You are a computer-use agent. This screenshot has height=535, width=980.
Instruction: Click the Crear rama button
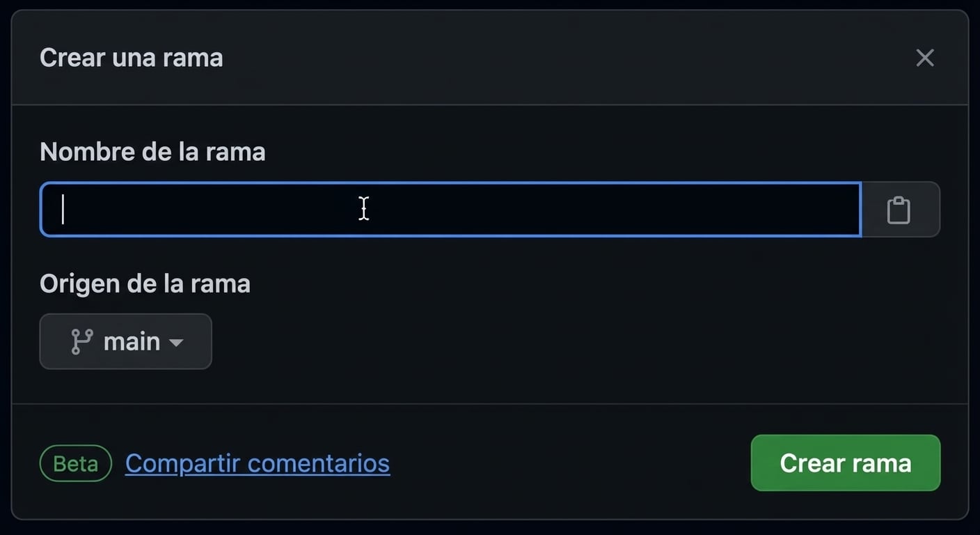point(845,463)
